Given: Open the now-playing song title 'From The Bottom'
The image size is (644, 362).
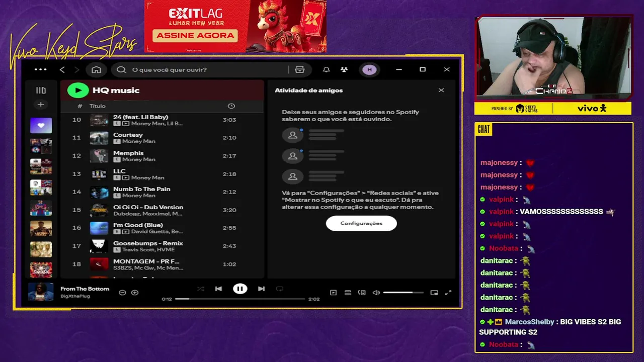Looking at the screenshot, I should [x=85, y=289].
